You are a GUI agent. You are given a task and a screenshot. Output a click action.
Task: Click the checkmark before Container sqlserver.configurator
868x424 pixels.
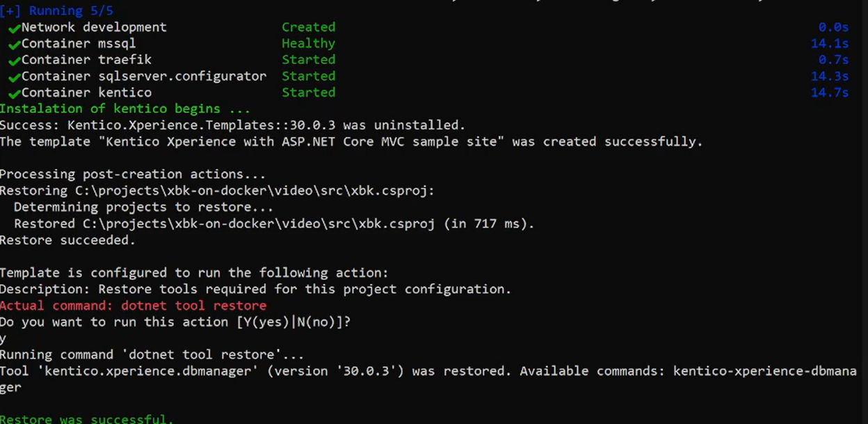[13, 77]
